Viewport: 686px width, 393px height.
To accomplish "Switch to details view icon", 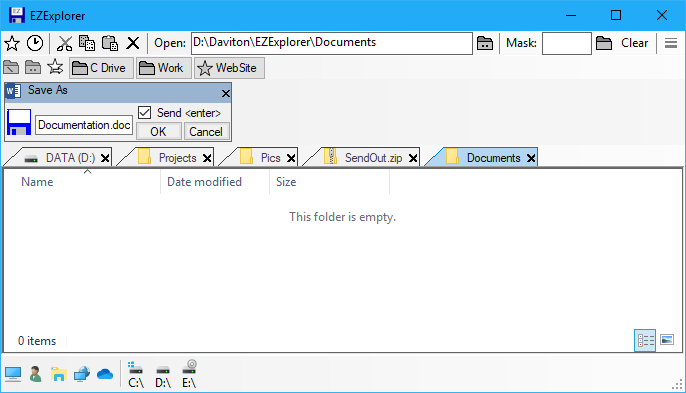I will pyautogui.click(x=645, y=340).
